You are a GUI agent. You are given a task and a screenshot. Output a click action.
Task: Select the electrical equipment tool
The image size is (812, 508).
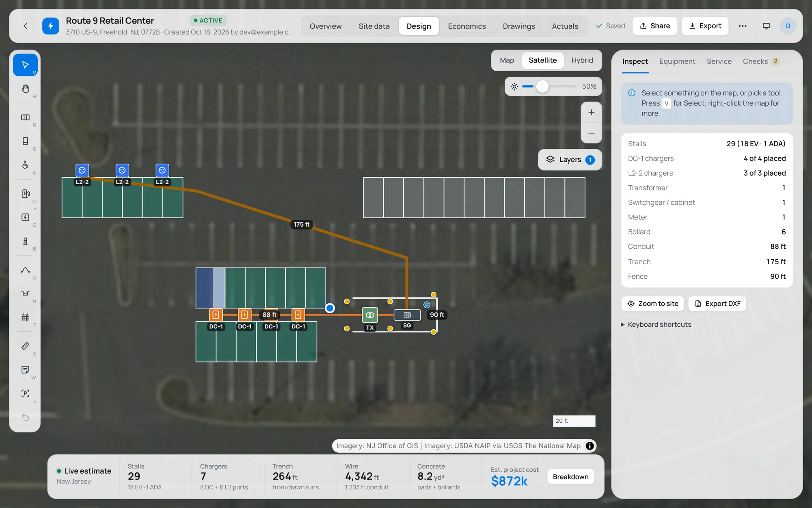tap(25, 217)
